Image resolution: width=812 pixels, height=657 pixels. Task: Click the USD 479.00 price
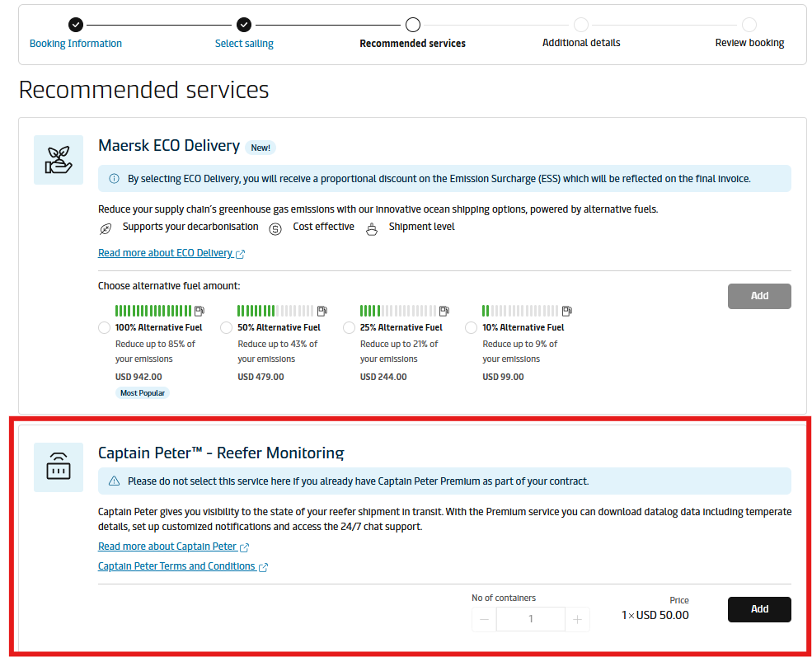(x=261, y=377)
